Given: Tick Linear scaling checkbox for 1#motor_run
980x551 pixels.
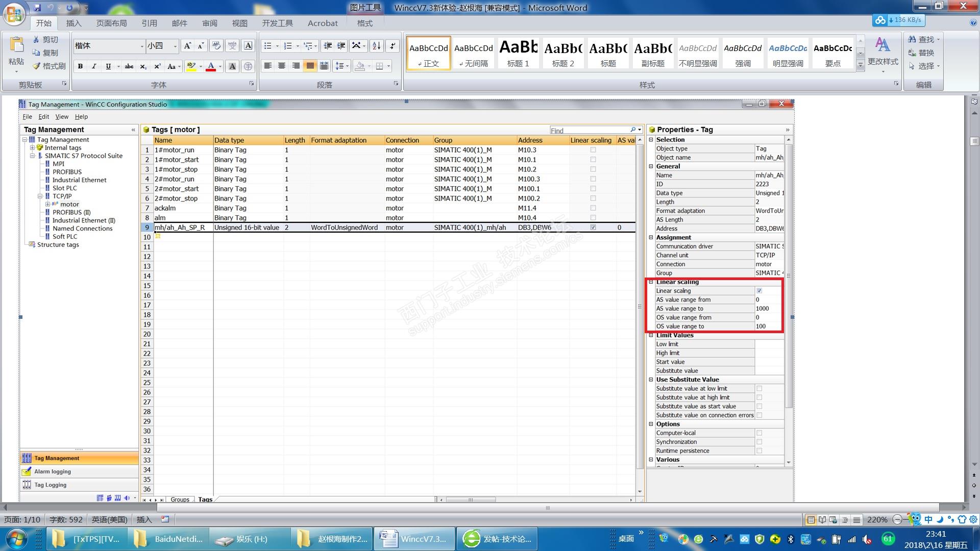Looking at the screenshot, I should 593,150.
